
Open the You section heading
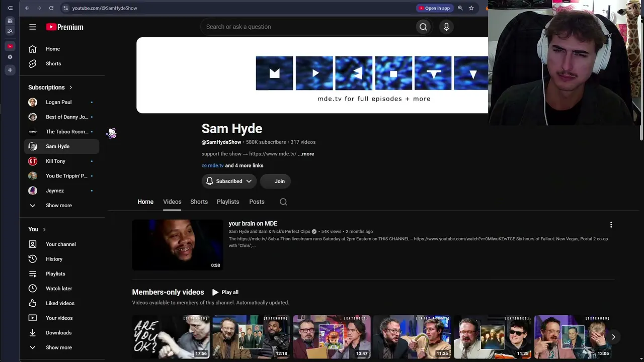(x=37, y=229)
